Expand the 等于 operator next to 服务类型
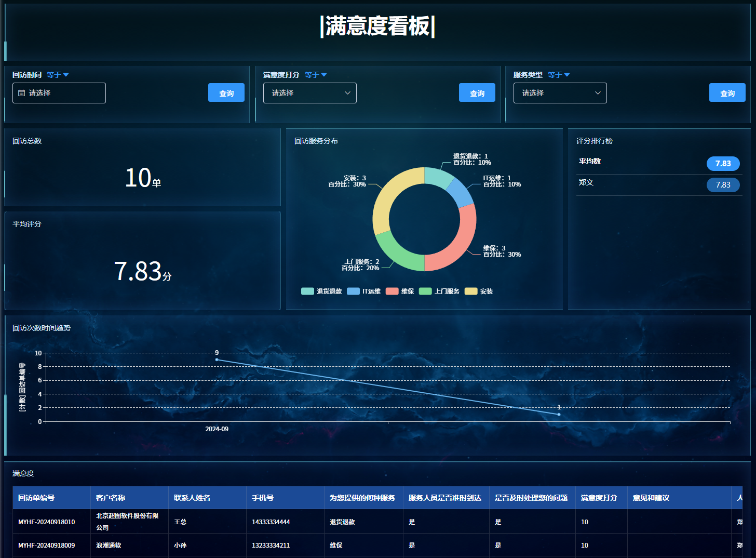Viewport: 756px width, 558px height. [x=558, y=75]
